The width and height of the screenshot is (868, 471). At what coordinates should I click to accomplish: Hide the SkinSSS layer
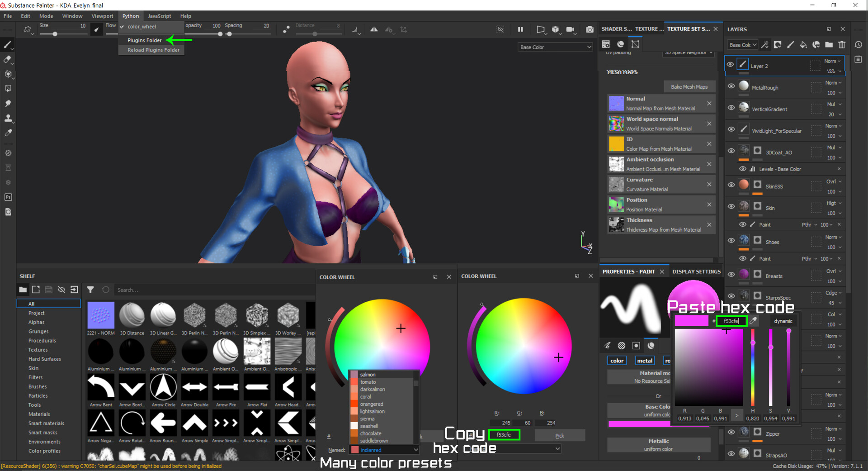click(x=731, y=185)
